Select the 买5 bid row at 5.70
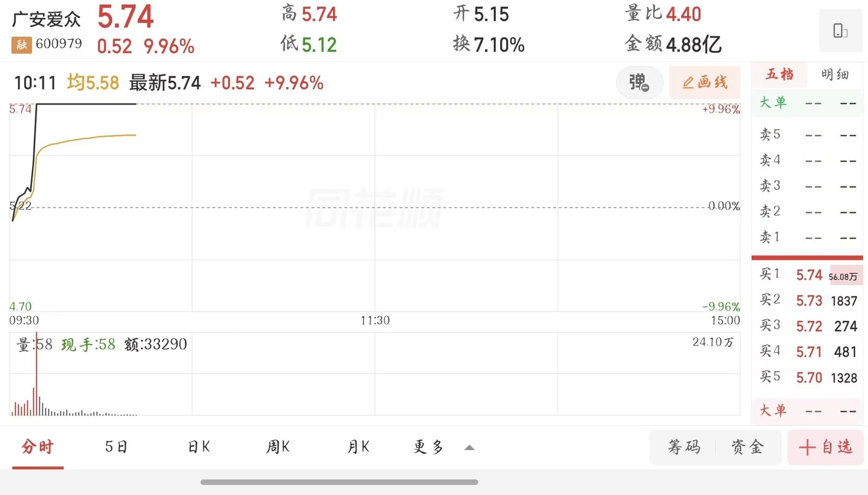Viewport: 868px width, 495px height. pos(809,378)
